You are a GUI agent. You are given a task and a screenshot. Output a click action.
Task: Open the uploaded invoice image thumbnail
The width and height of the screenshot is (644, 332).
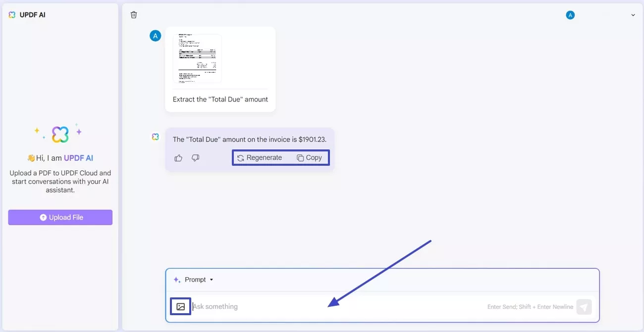pos(197,58)
